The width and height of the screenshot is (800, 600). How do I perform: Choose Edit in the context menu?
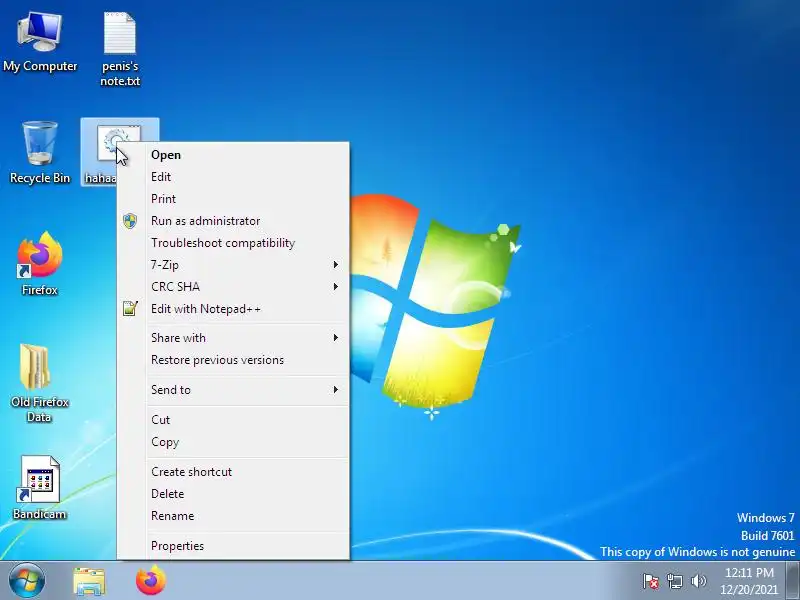pos(234,177)
